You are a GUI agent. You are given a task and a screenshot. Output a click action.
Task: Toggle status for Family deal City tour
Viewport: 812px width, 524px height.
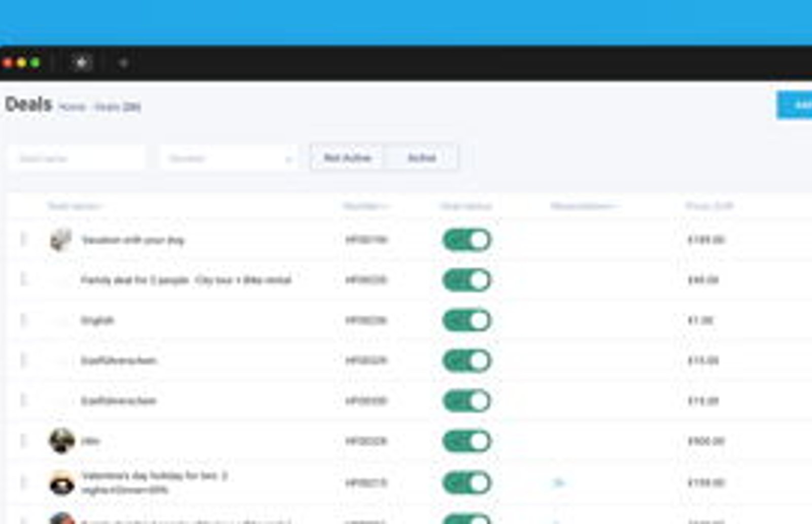coord(467,280)
